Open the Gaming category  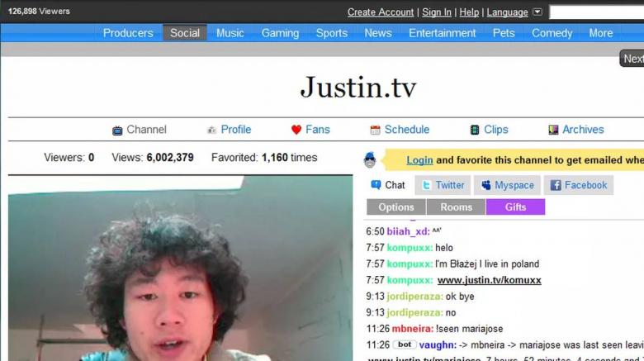pyautogui.click(x=280, y=33)
